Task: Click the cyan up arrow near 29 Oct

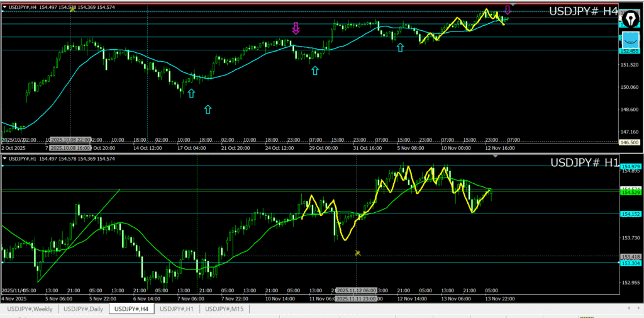Action: pyautogui.click(x=315, y=71)
